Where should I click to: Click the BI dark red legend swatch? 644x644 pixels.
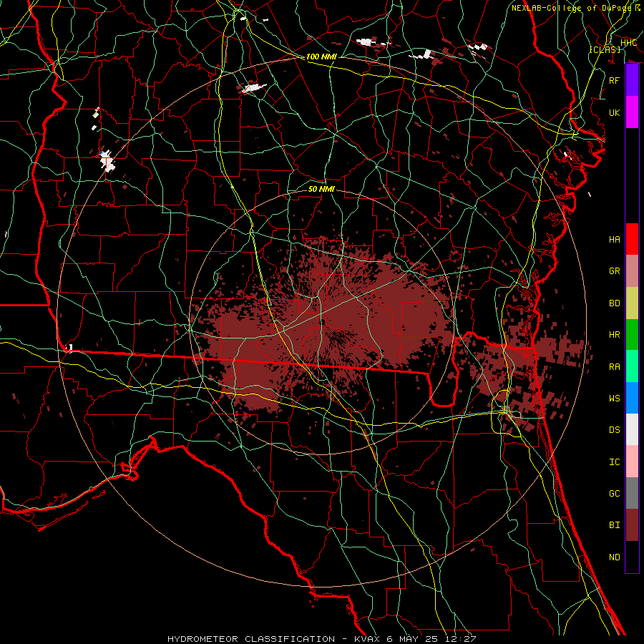pos(632,525)
